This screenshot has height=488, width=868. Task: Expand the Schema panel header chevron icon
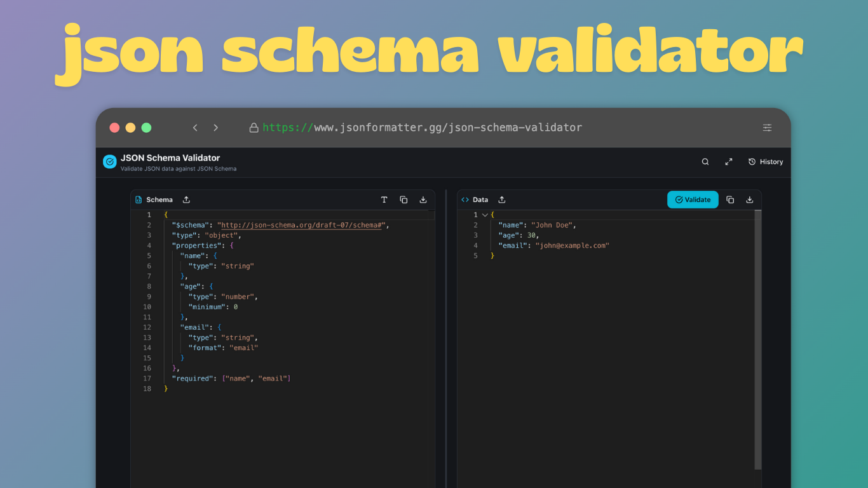click(x=138, y=199)
